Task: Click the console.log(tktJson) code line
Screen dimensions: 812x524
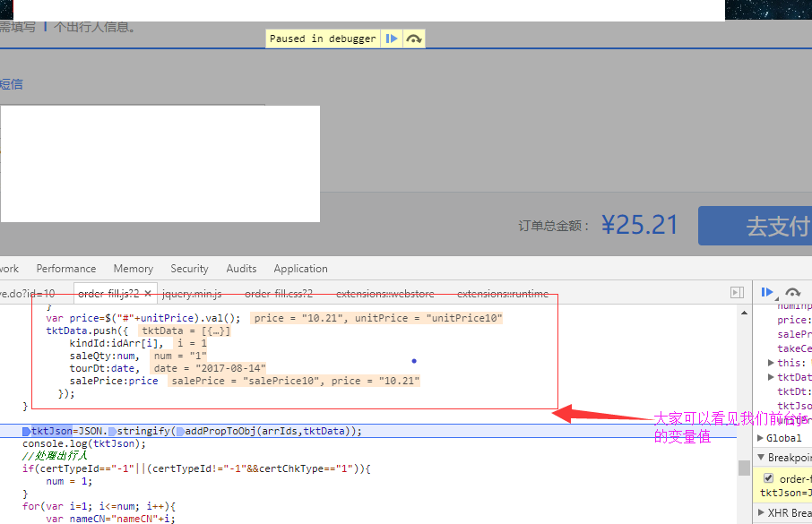Action: coord(84,443)
